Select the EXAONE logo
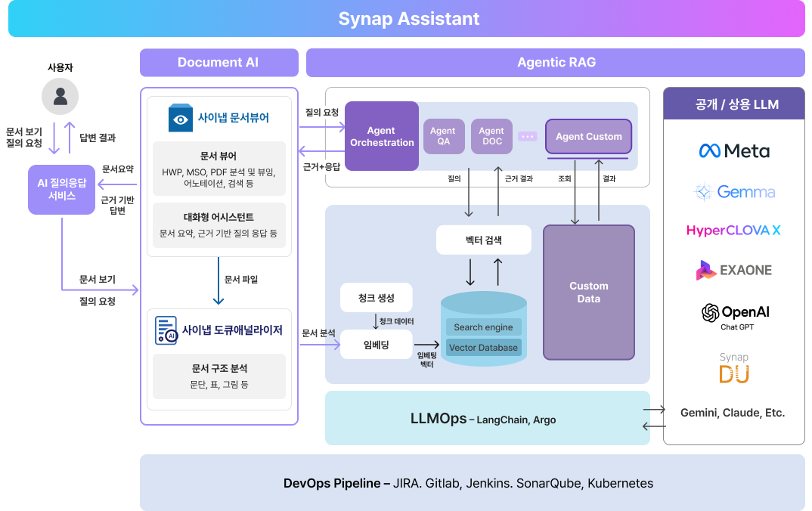 point(733,270)
